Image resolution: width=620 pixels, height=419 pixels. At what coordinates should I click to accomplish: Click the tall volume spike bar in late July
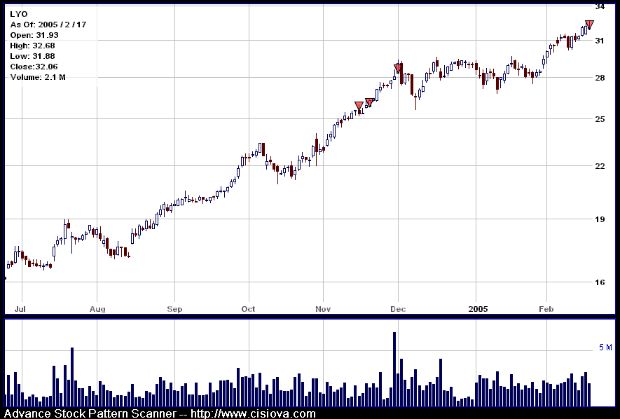72,377
